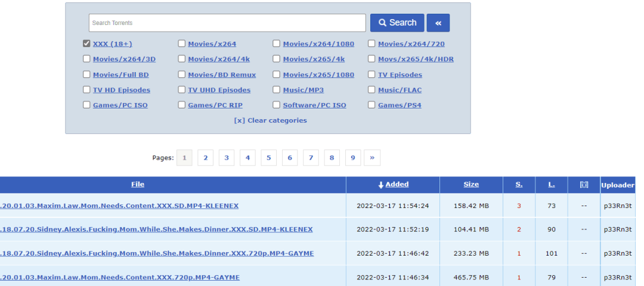Click the current page 1 button
This screenshot has height=286, width=644.
(x=184, y=157)
